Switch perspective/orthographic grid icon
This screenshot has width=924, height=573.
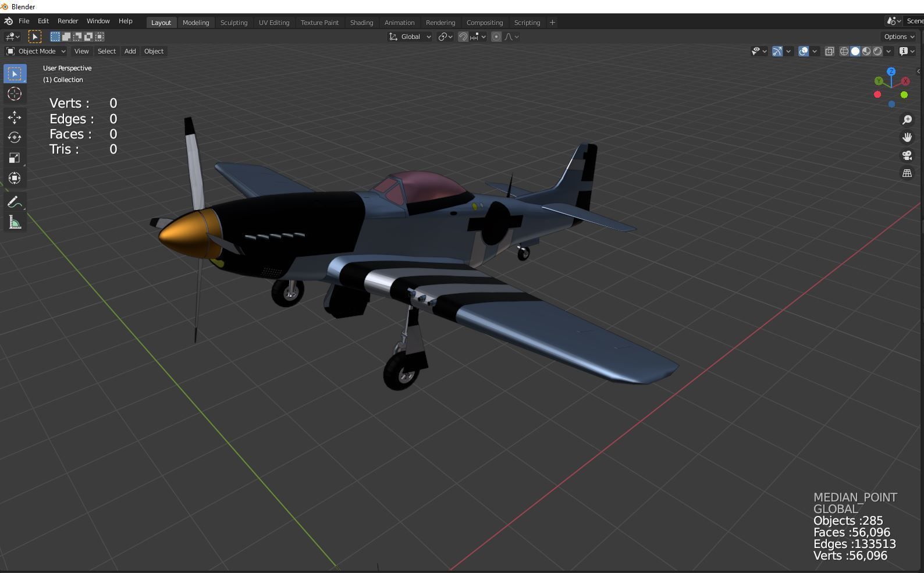click(x=907, y=173)
